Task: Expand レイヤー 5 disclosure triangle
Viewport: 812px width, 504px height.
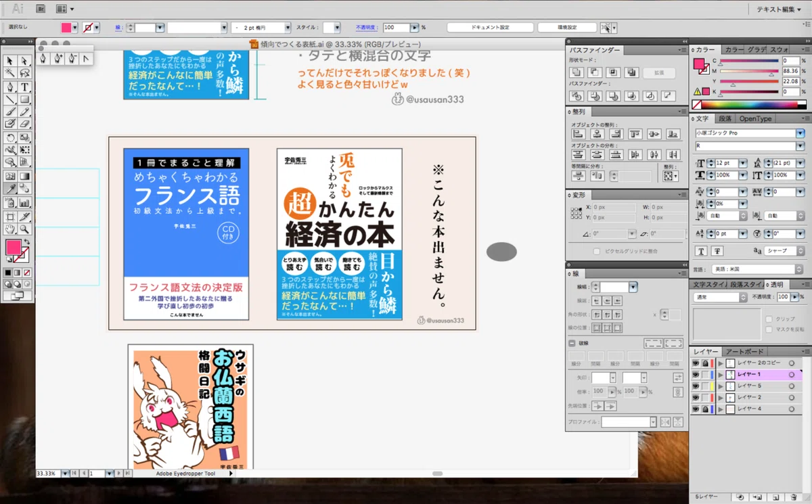Action: click(x=721, y=386)
